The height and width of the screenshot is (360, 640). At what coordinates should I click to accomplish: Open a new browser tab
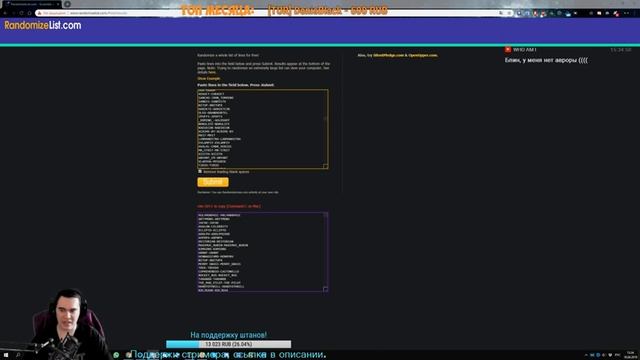[67, 4]
